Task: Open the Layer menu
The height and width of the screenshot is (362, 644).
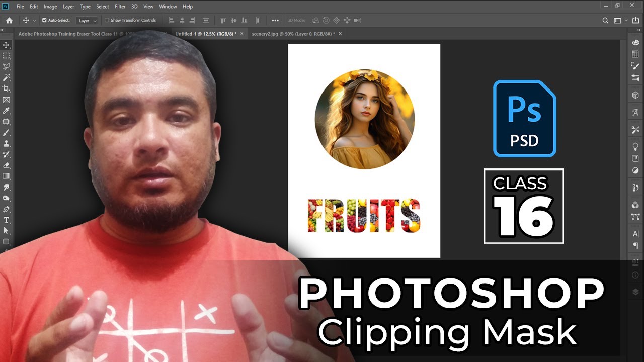Action: point(68,7)
